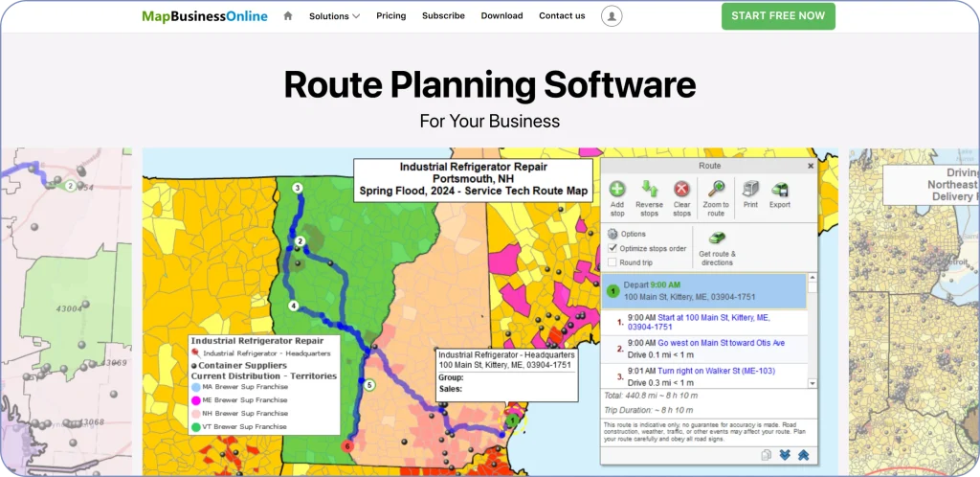
Task: Click the Print icon in Route panel
Action: (x=750, y=189)
